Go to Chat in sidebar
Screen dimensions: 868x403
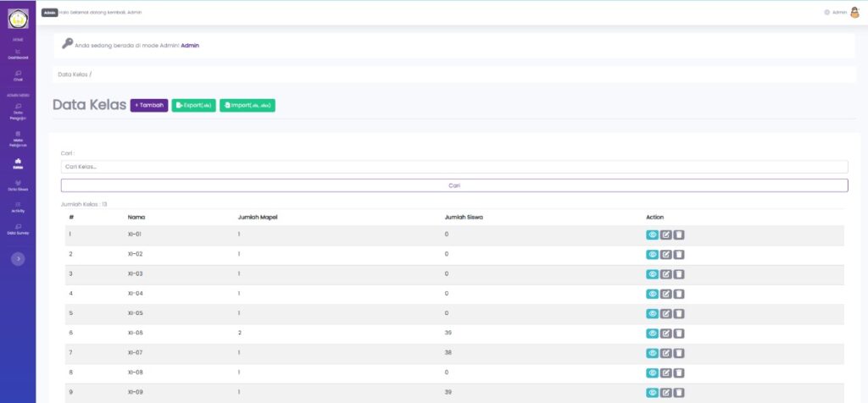point(18,76)
